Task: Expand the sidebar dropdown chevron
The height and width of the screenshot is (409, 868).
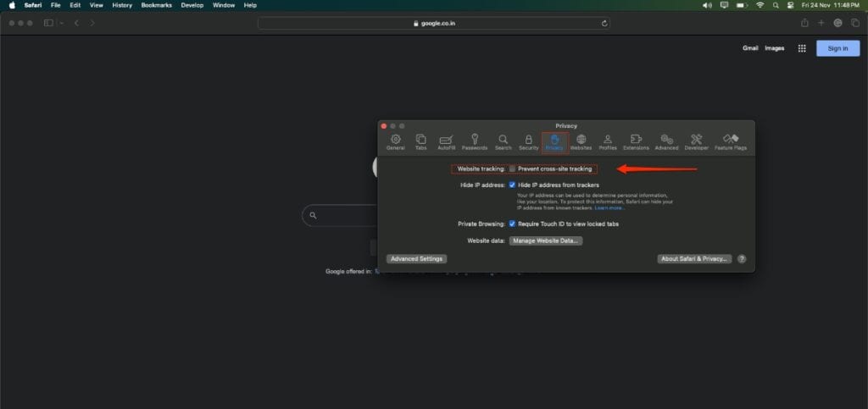Action: [61, 23]
